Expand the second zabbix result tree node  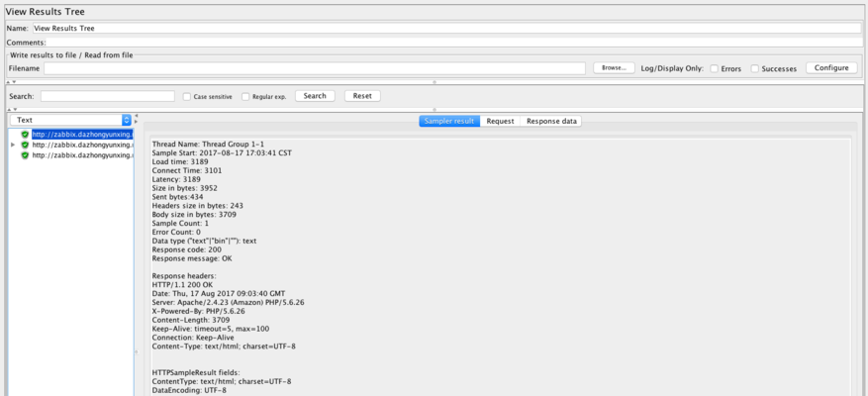coord(13,145)
